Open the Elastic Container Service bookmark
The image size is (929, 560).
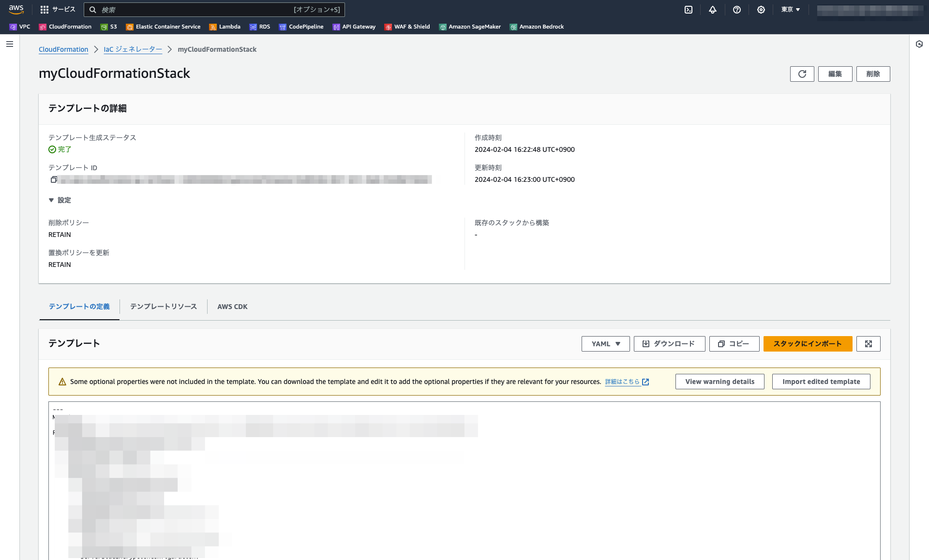coord(164,27)
